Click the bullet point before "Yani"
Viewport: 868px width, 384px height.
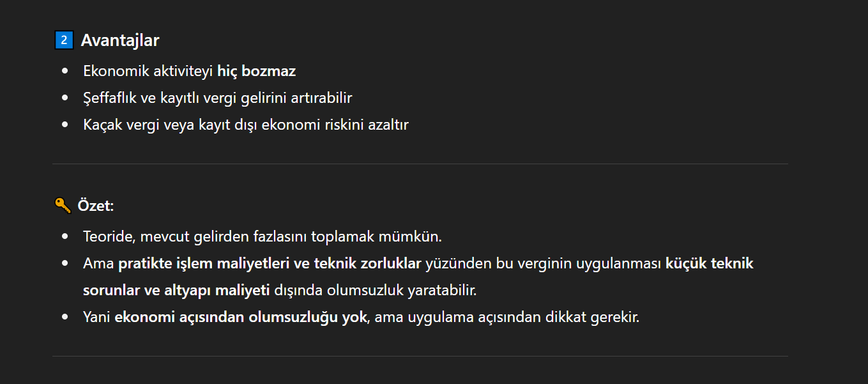[65, 317]
